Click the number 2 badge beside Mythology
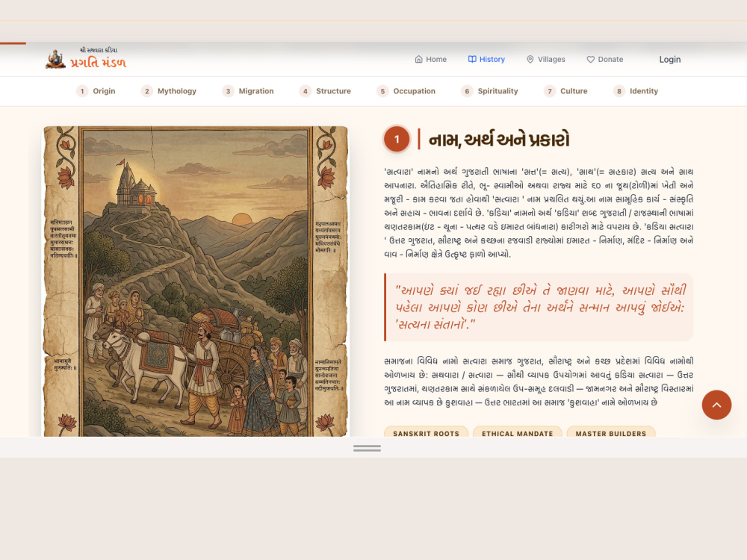This screenshot has width=747, height=560. [146, 91]
